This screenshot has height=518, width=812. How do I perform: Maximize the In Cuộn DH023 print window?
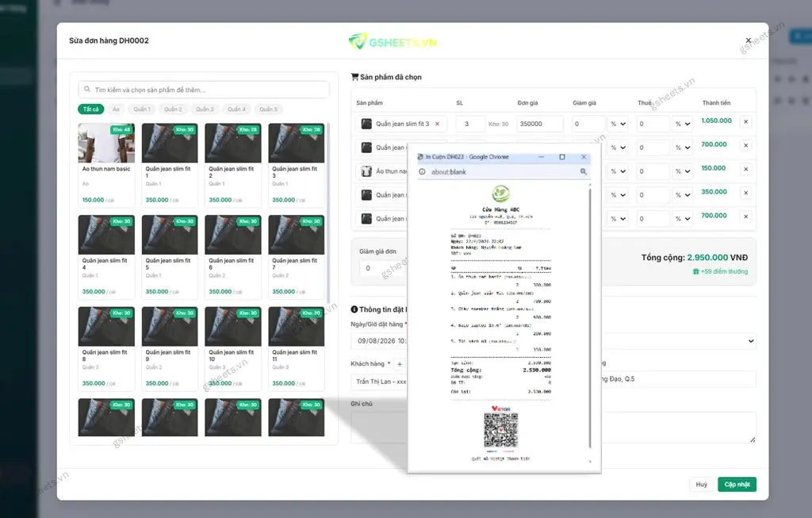click(562, 157)
